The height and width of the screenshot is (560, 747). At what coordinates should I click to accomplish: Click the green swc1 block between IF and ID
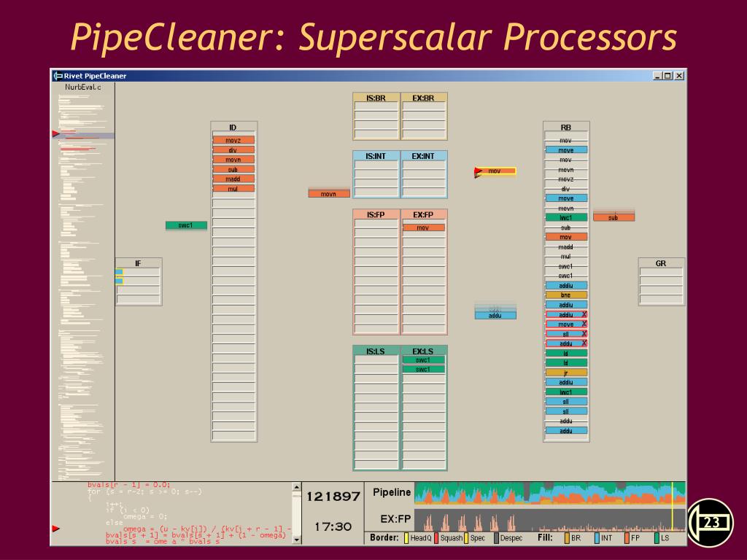186,225
